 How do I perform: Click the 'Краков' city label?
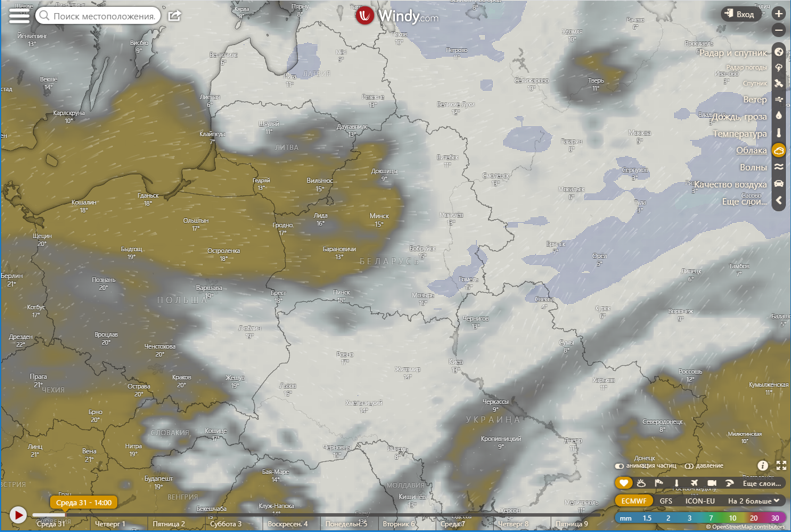tap(182, 378)
